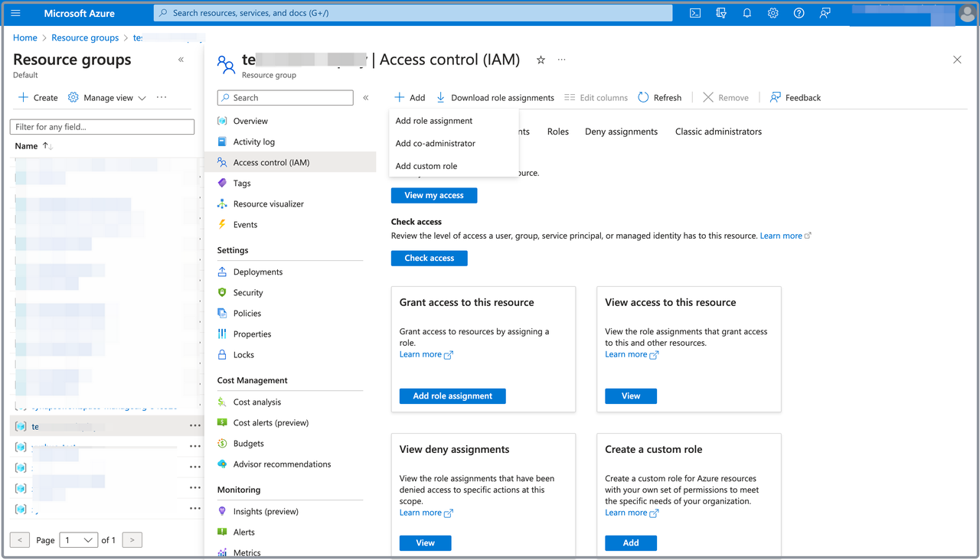This screenshot has width=980, height=560.
Task: Click the Check access button
Action: pyautogui.click(x=429, y=259)
